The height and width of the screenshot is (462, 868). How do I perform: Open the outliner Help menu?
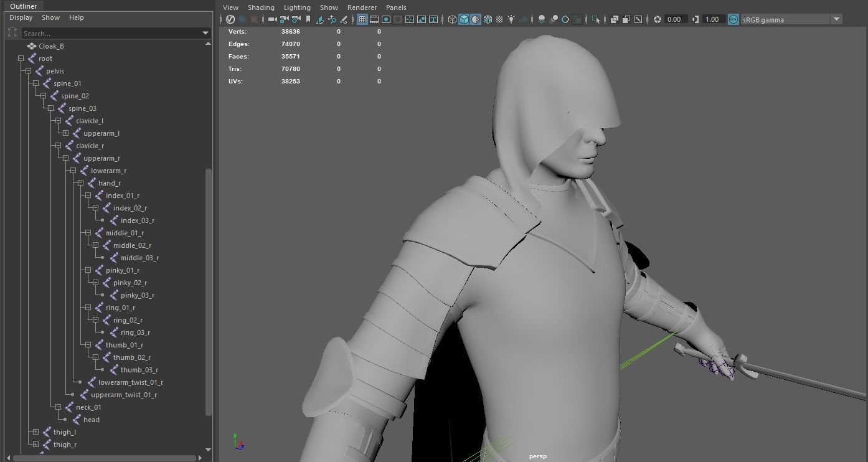77,17
